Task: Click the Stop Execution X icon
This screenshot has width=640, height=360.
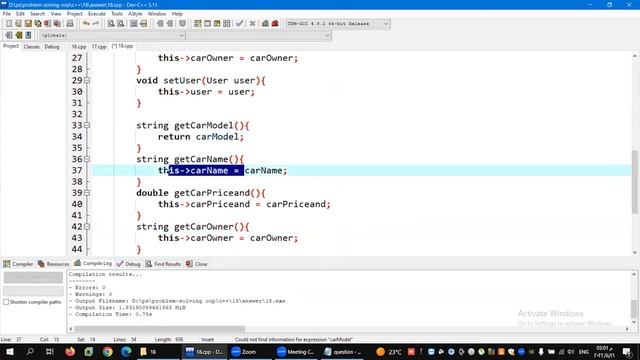Action: pos(252,24)
